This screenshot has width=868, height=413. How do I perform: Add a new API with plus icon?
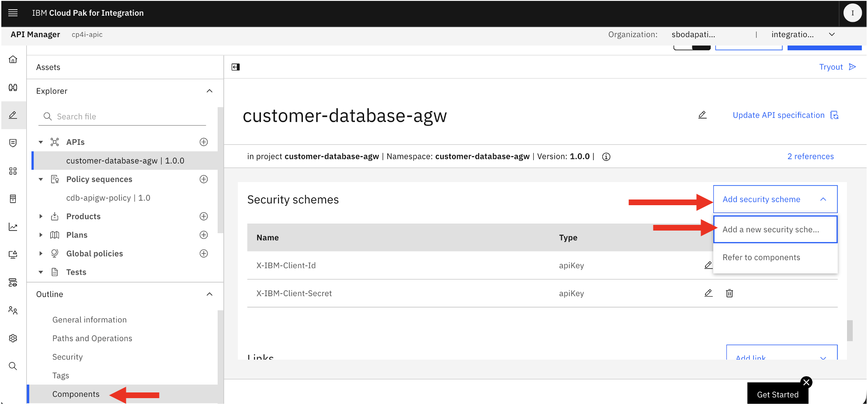click(x=204, y=142)
